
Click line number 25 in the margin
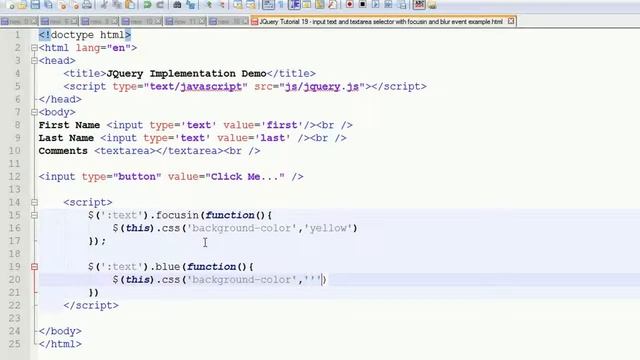point(14,344)
